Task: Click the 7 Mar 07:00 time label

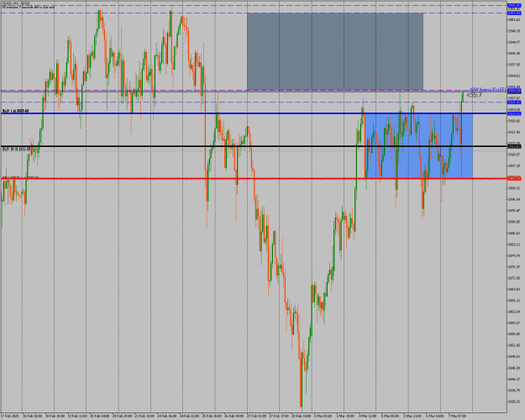Action: [x=457, y=416]
